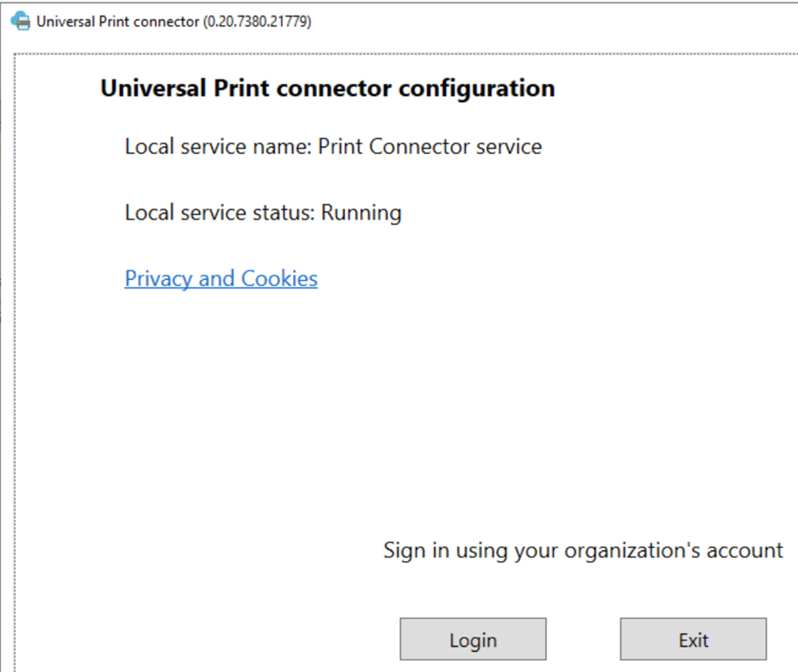Click the word "Cookies" in the link
This screenshot has width=798, height=672.
pos(279,278)
